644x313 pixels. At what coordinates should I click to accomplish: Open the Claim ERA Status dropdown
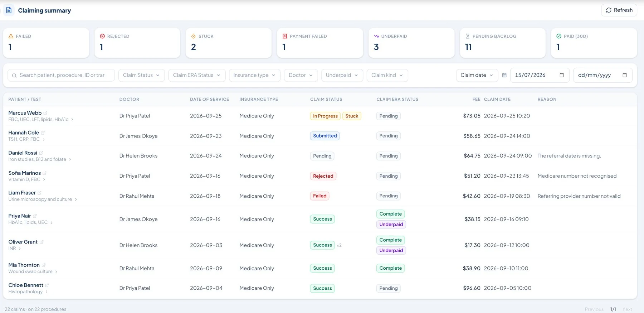(x=197, y=75)
